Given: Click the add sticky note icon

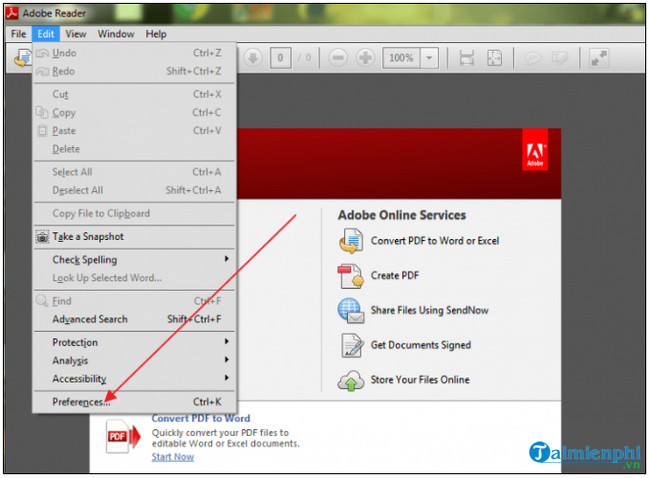Looking at the screenshot, I should point(533,58).
